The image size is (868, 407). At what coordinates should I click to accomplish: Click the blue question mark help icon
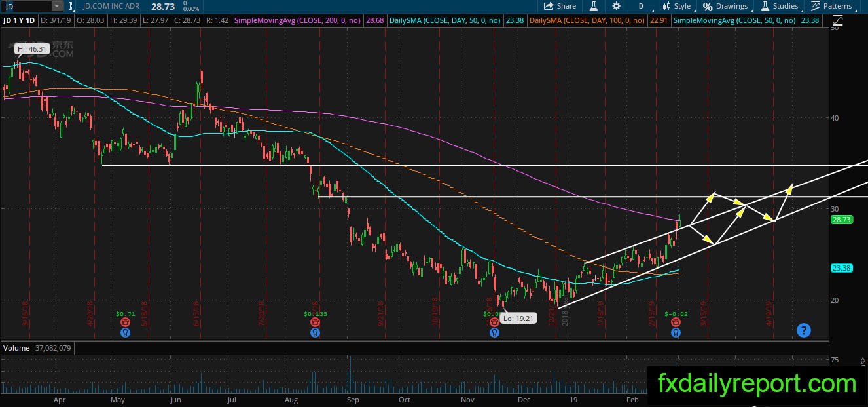tap(804, 330)
